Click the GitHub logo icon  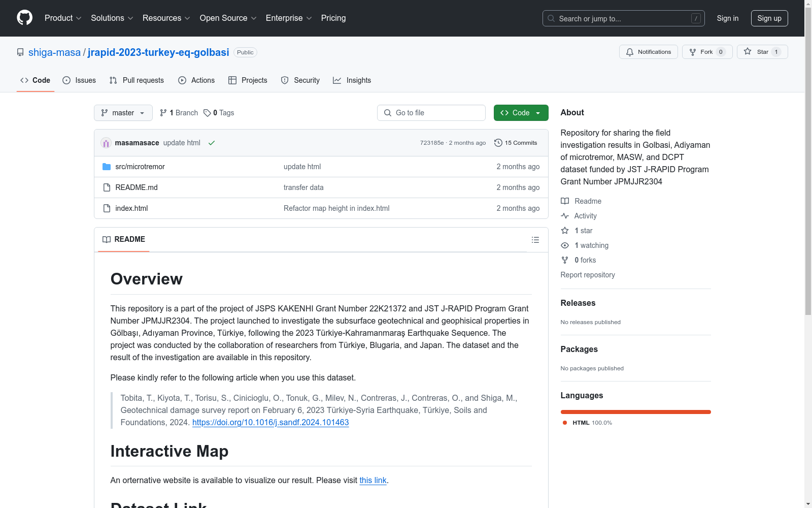click(x=24, y=18)
